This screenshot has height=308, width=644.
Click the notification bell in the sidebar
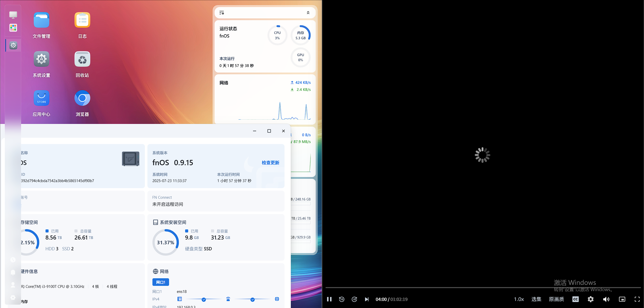13,272
